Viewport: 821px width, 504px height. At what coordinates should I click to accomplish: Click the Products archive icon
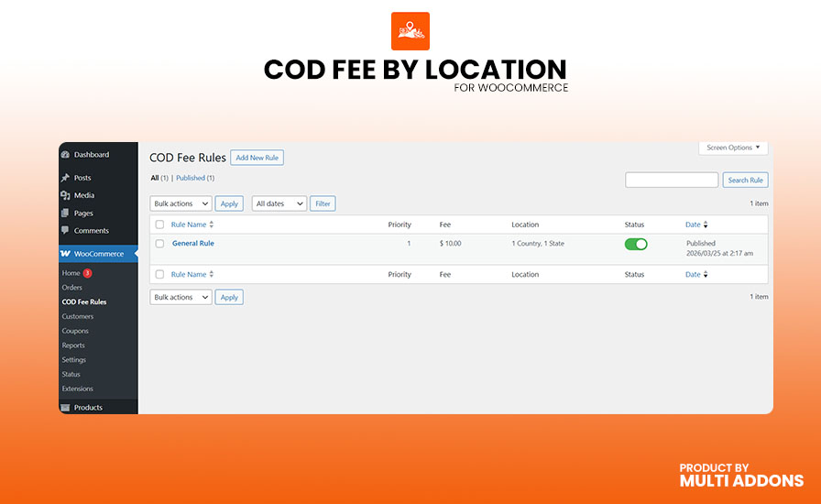[65, 408]
